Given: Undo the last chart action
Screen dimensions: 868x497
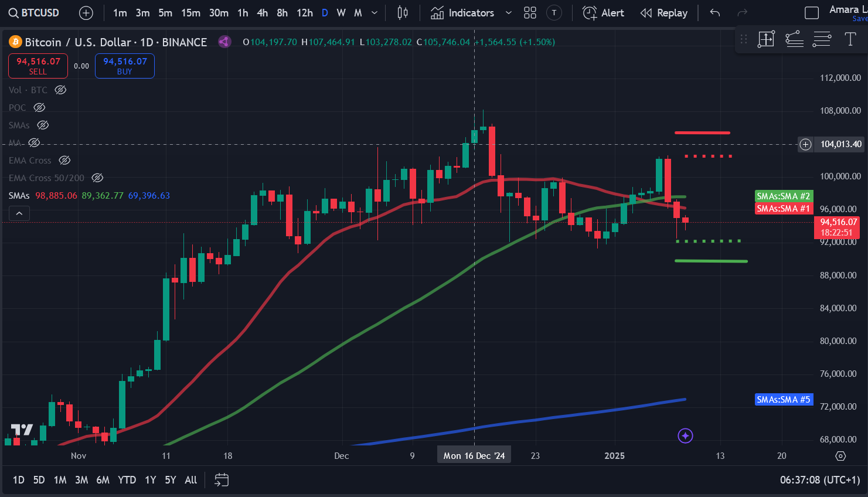Looking at the screenshot, I should pos(714,13).
